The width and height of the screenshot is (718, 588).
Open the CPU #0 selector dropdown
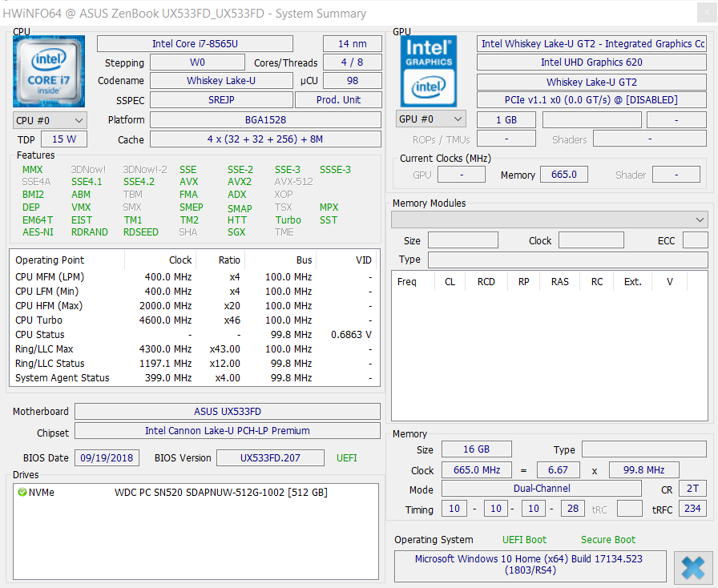(x=50, y=120)
